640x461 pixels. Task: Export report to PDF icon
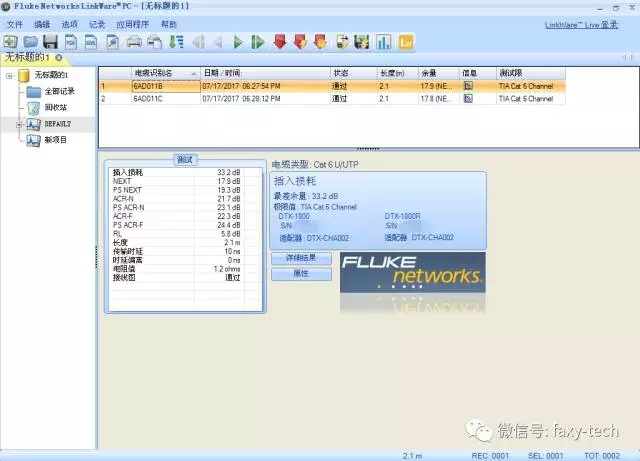[x=71, y=42]
